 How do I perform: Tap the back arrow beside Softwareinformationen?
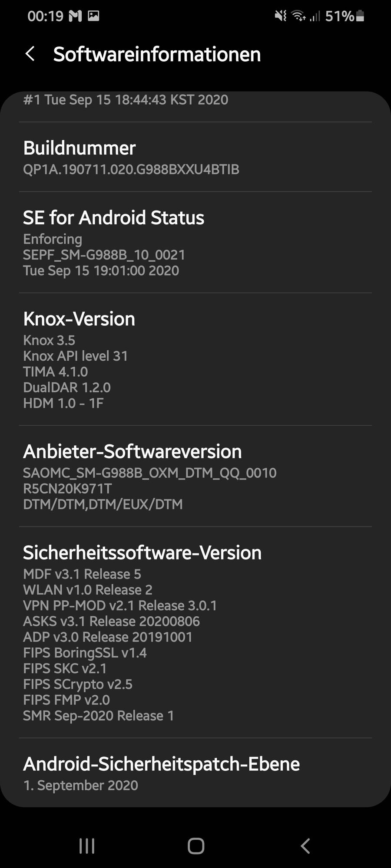tap(30, 54)
